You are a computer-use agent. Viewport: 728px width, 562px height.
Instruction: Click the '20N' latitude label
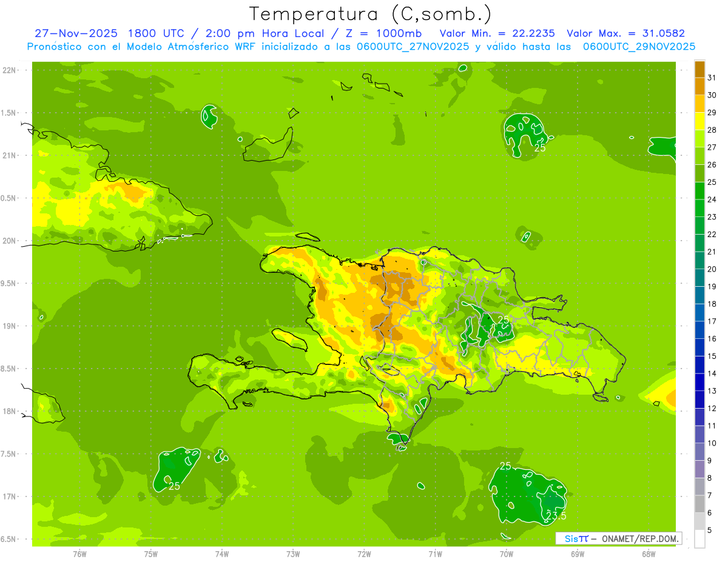point(9,241)
